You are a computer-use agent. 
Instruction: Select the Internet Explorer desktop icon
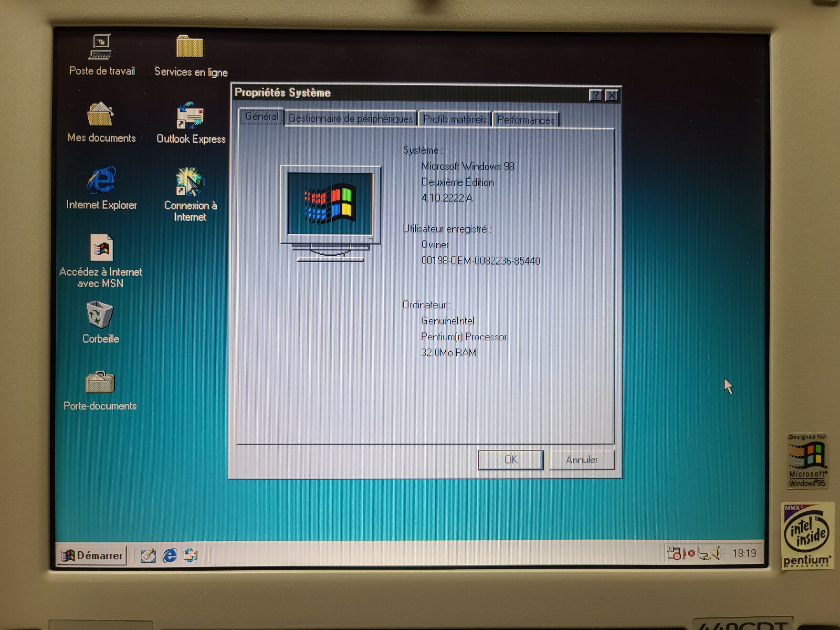[x=101, y=189]
